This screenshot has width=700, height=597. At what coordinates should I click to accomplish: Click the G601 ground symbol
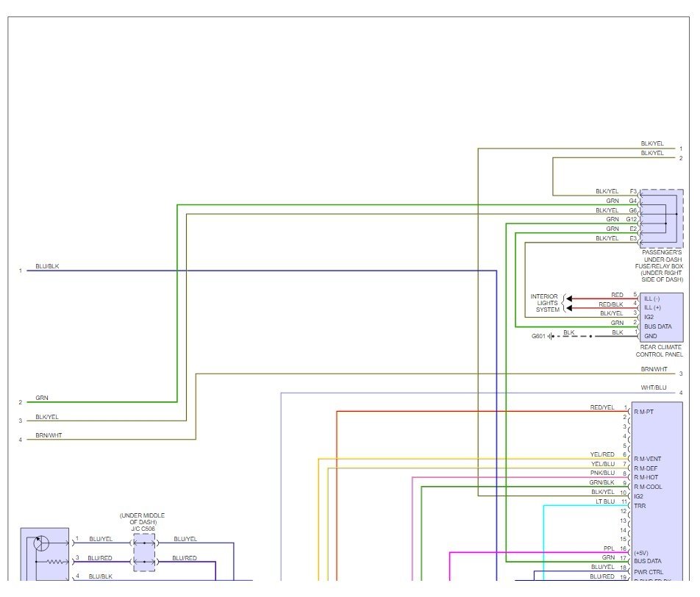pyautogui.click(x=551, y=336)
